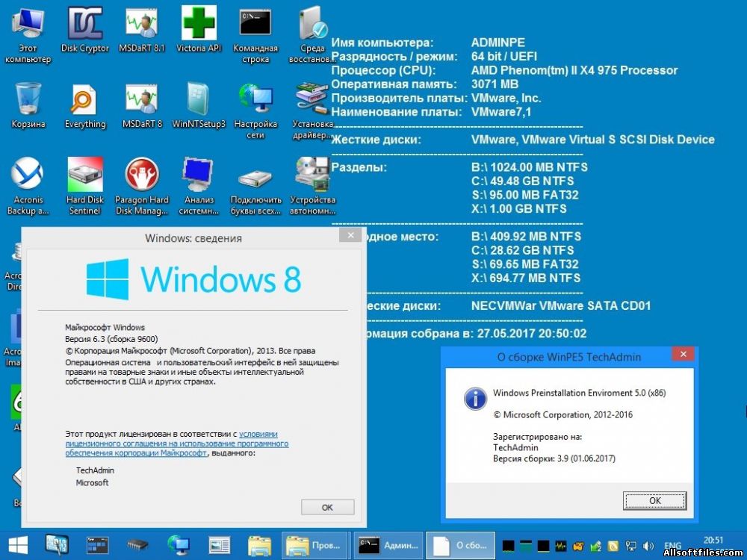Click the Windows 8 logo banner
The height and width of the screenshot is (560, 747).
(193, 279)
